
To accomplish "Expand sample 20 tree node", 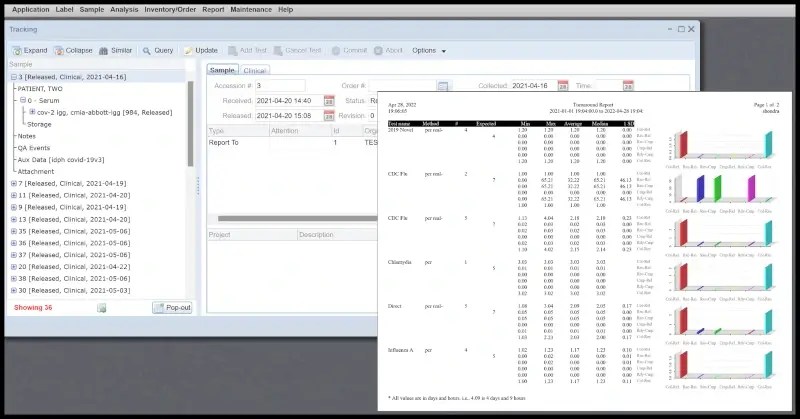I will click(x=14, y=267).
